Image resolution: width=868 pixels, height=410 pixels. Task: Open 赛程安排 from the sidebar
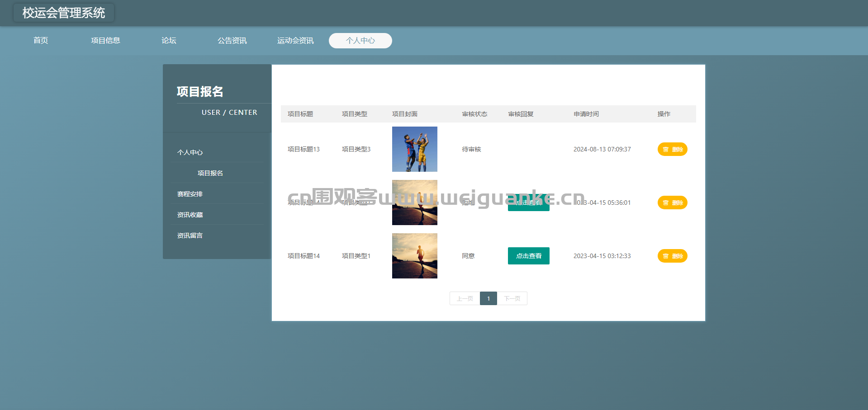(190, 194)
